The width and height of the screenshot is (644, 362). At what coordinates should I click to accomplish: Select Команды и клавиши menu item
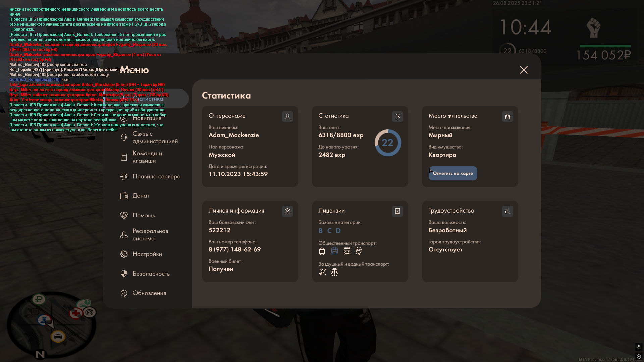[147, 157]
